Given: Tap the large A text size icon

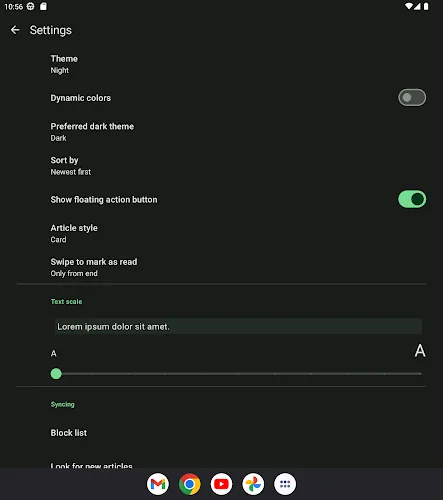Looking at the screenshot, I should 420,351.
